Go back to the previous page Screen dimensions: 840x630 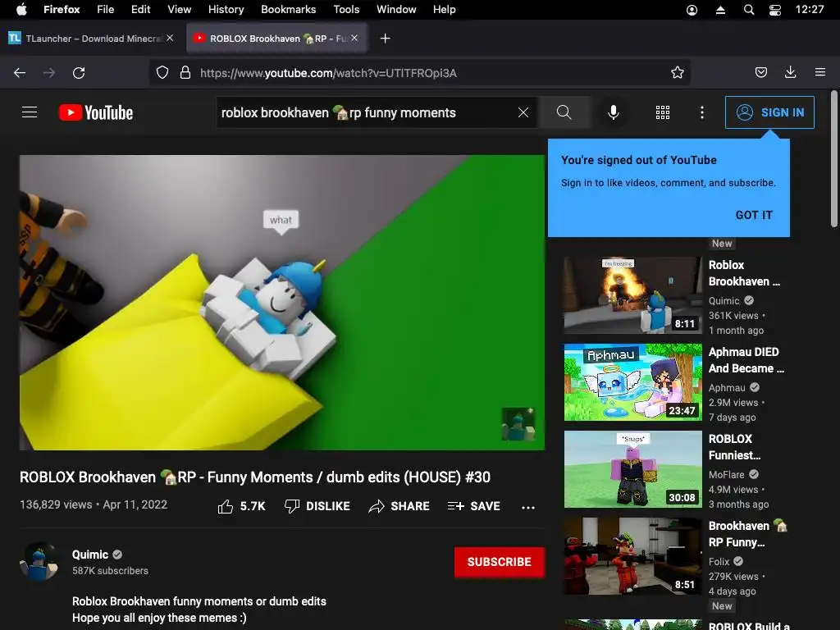click(x=20, y=73)
